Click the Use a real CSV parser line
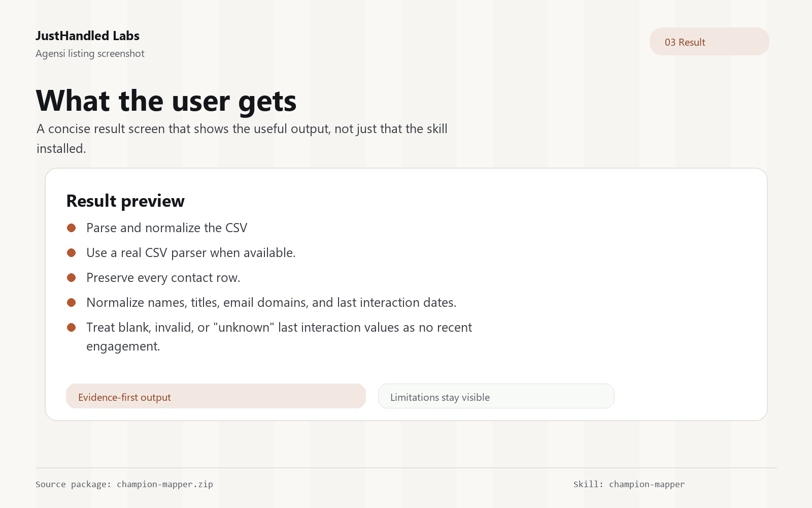812x508 pixels. [191, 253]
